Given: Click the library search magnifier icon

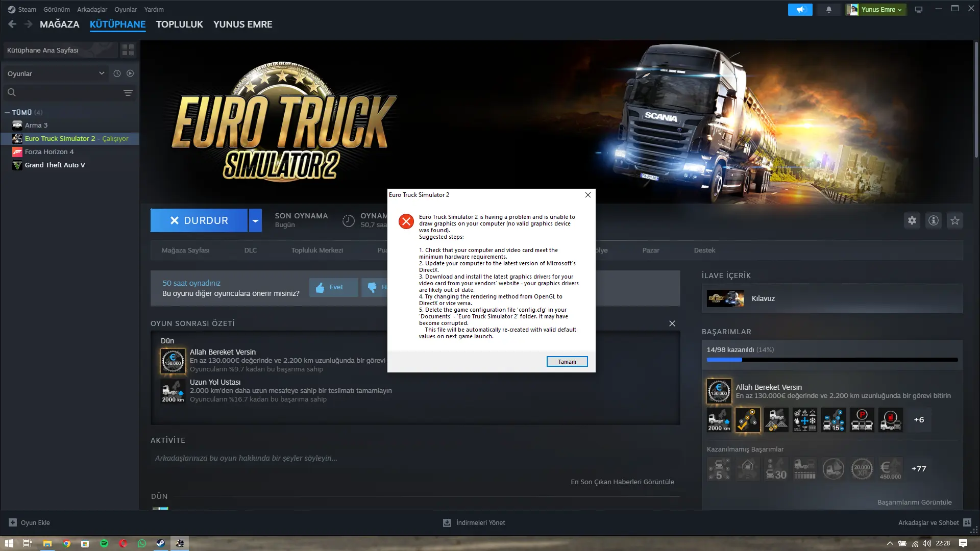Looking at the screenshot, I should [12, 93].
